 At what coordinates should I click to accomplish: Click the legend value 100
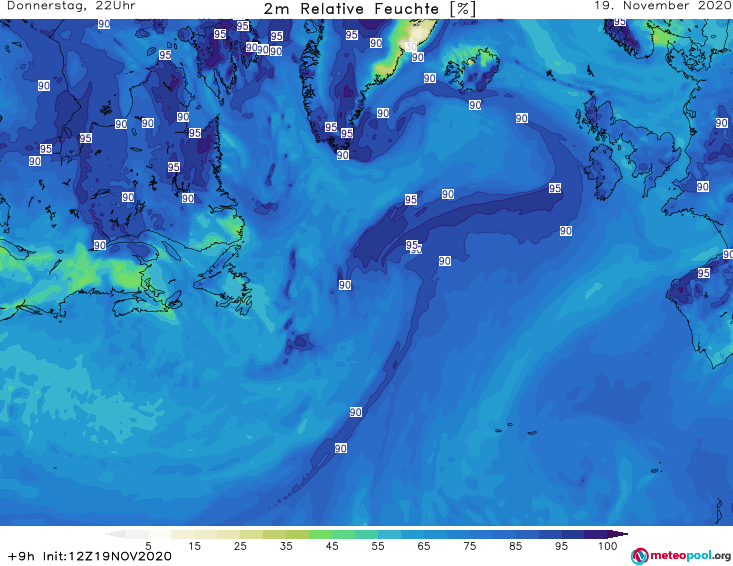coord(608,546)
